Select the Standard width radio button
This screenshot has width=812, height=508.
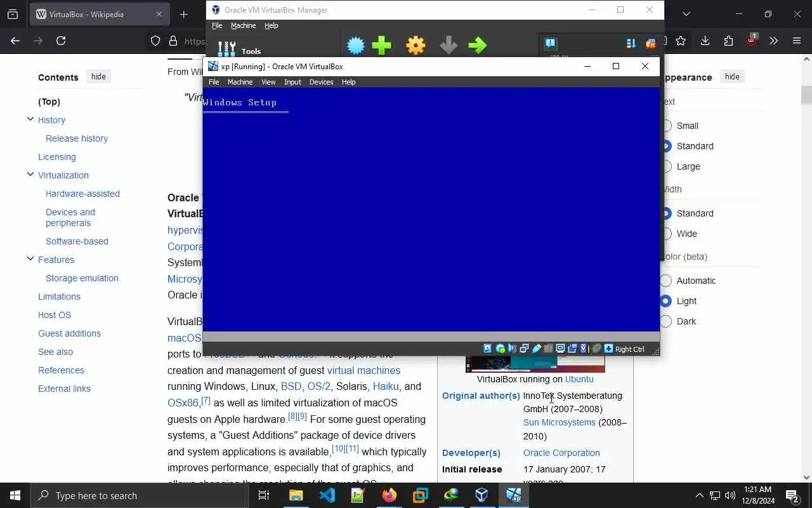tap(666, 213)
